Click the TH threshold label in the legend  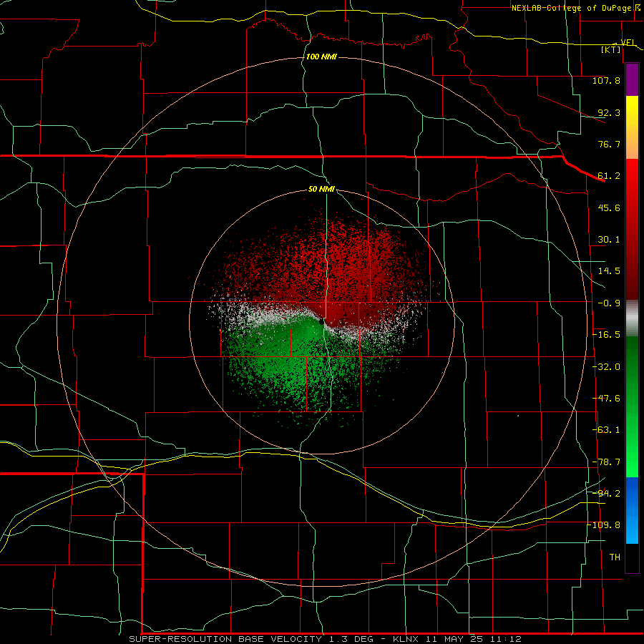615,557
